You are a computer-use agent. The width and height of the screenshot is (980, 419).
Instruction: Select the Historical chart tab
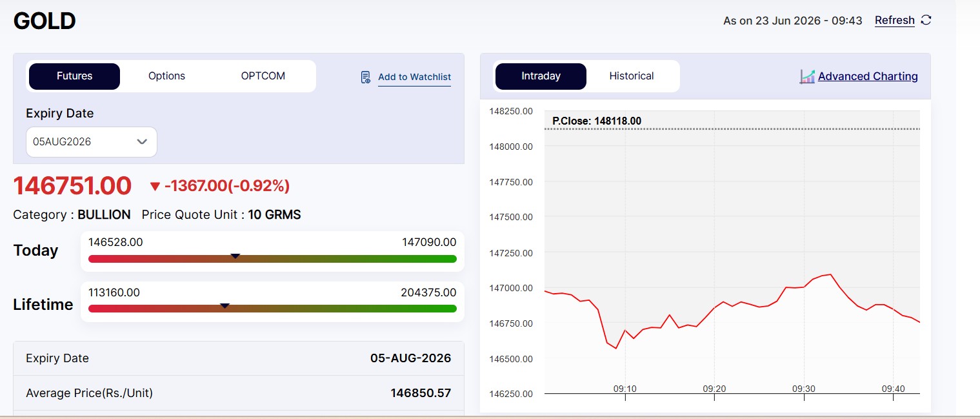pyautogui.click(x=632, y=76)
